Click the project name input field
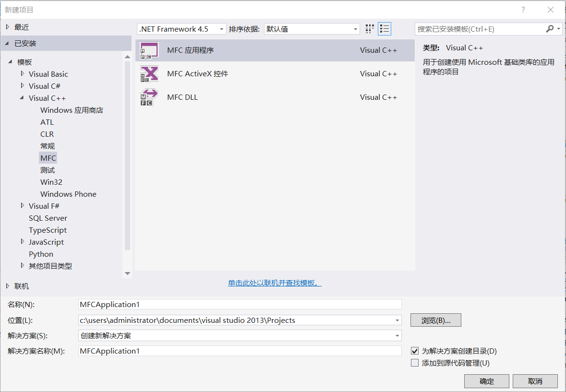Screen dimensions: 566x392 tap(240, 304)
